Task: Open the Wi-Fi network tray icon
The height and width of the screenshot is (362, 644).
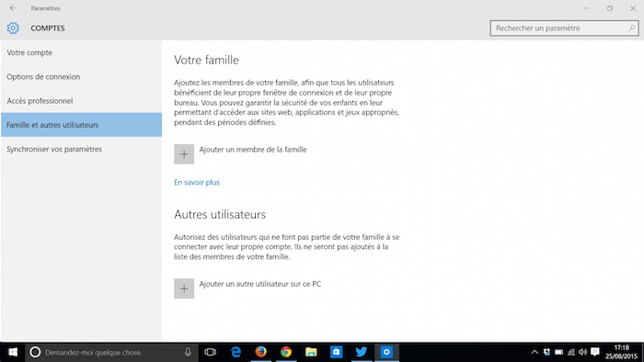Action: [571, 352]
